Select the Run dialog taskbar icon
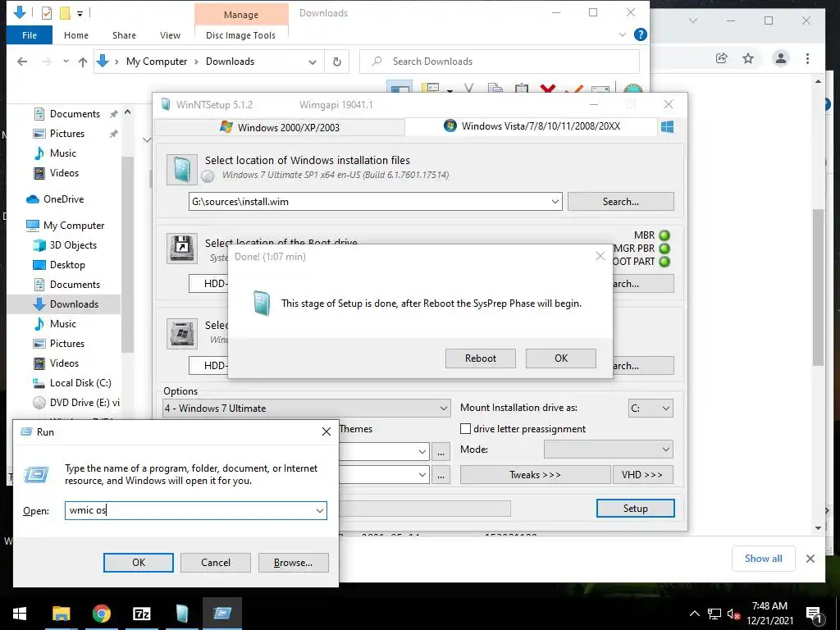 pyautogui.click(x=221, y=614)
